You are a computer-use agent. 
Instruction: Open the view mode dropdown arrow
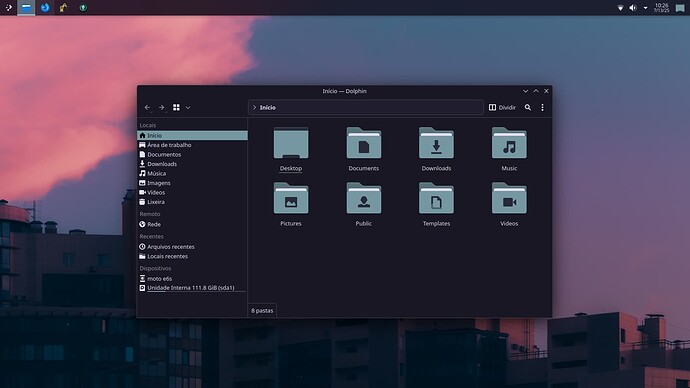188,107
